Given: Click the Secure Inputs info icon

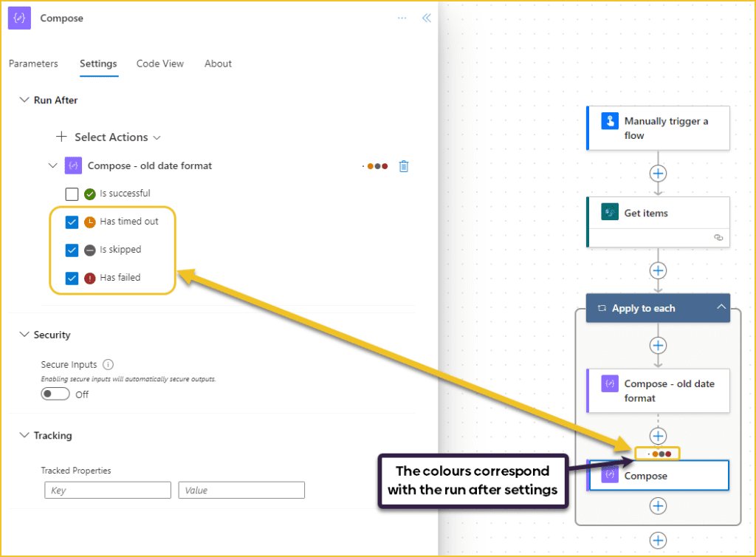Looking at the screenshot, I should coord(107,364).
